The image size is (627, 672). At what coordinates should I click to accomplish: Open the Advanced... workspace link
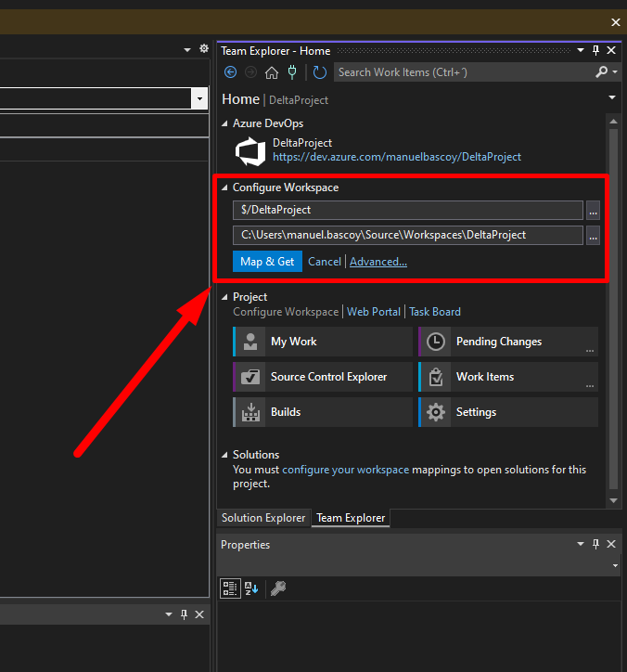(x=378, y=262)
